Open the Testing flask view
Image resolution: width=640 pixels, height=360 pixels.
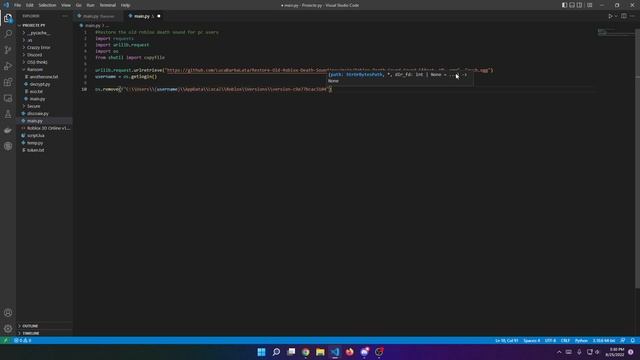point(8,114)
